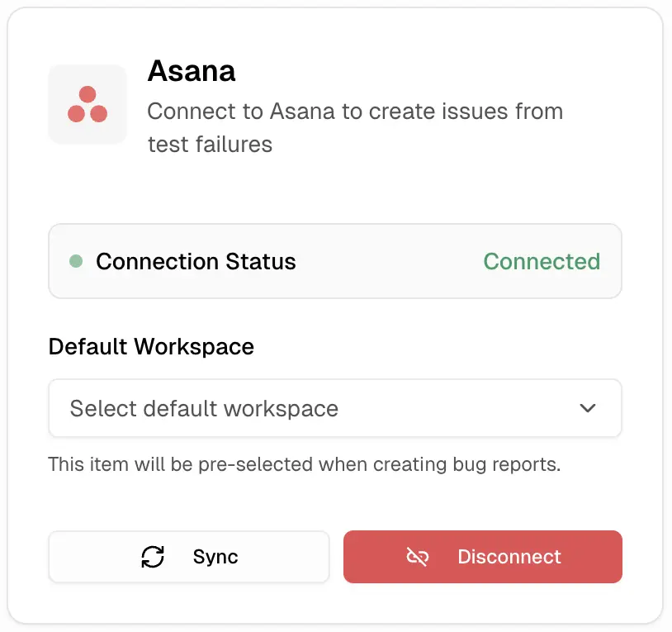Open the Select default workspace dropdown
This screenshot has height=632, width=672.
(335, 408)
